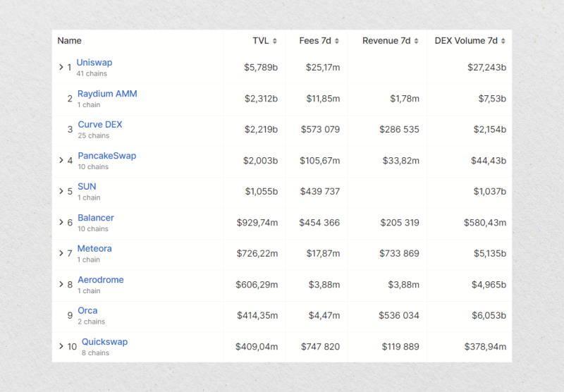Select Curve DEX TVL $2,219b
564x392 pixels.
(261, 130)
